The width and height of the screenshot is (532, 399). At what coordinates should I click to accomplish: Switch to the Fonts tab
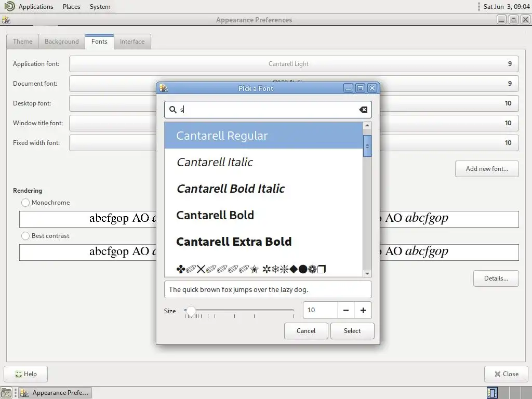(x=99, y=42)
